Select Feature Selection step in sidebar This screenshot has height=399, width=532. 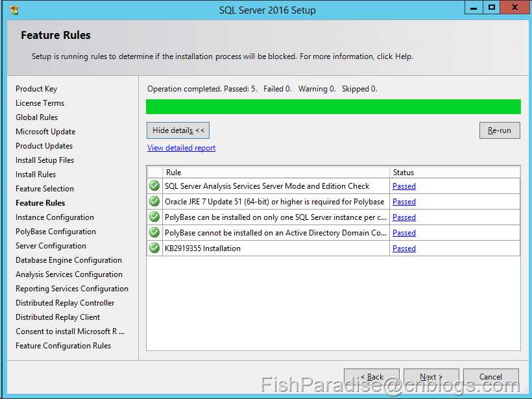click(x=45, y=189)
